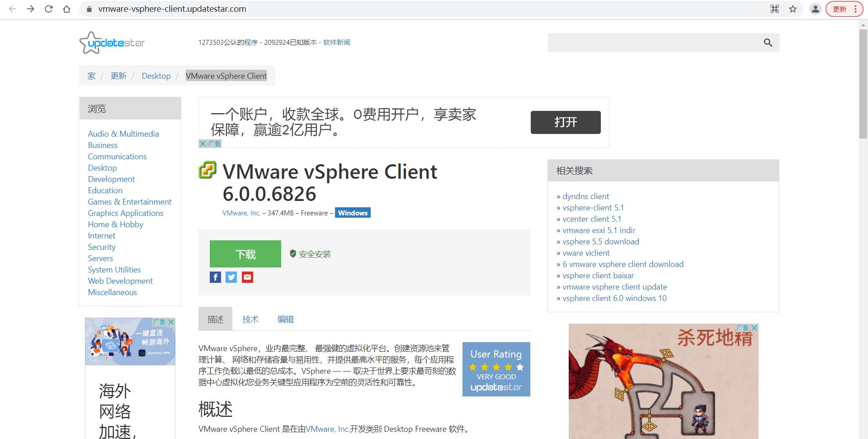868x439 pixels.
Task: Click the VMware vSphere Client app icon
Action: 208,170
